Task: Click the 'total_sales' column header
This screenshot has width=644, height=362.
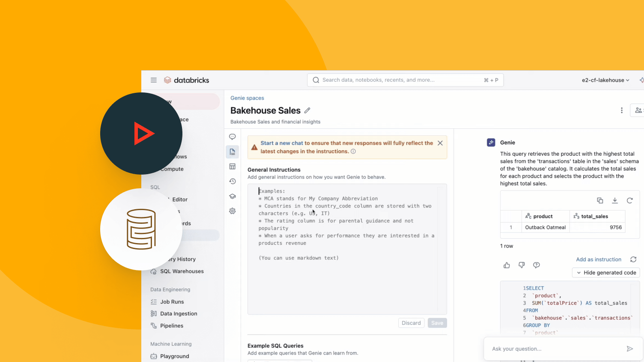Action: tap(597, 217)
